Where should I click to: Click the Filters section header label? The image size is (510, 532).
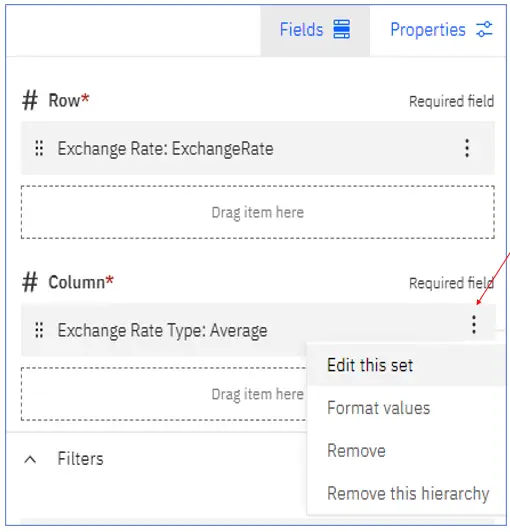[80, 459]
